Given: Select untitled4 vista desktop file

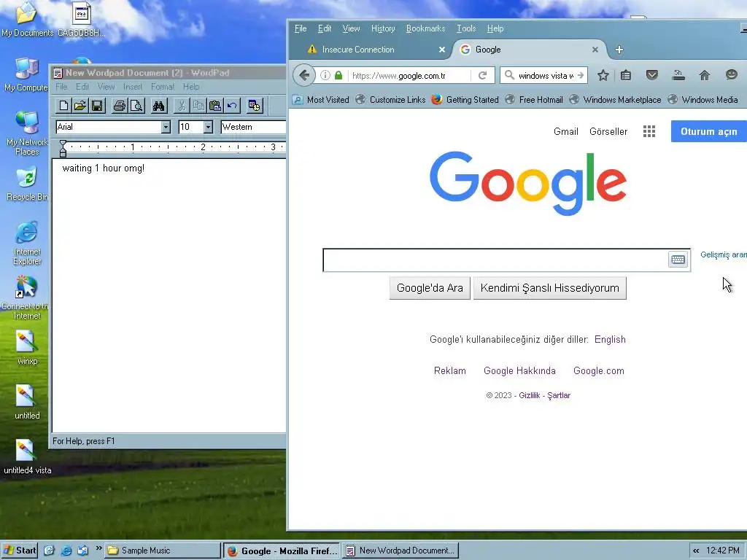Looking at the screenshot, I should click(x=27, y=457).
